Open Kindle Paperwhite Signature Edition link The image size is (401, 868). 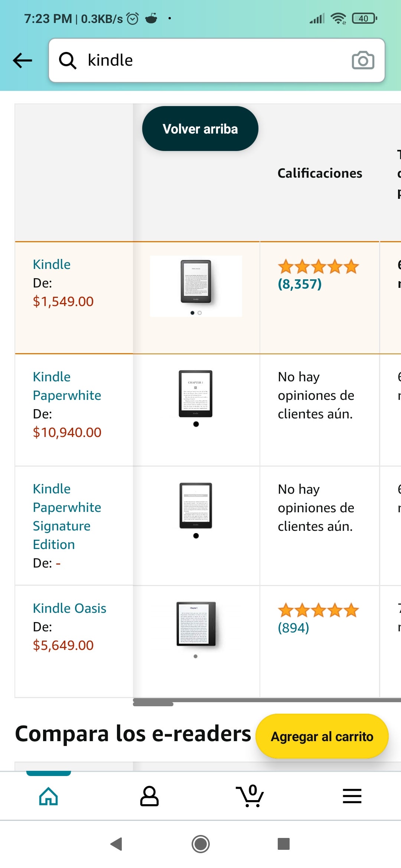click(67, 516)
